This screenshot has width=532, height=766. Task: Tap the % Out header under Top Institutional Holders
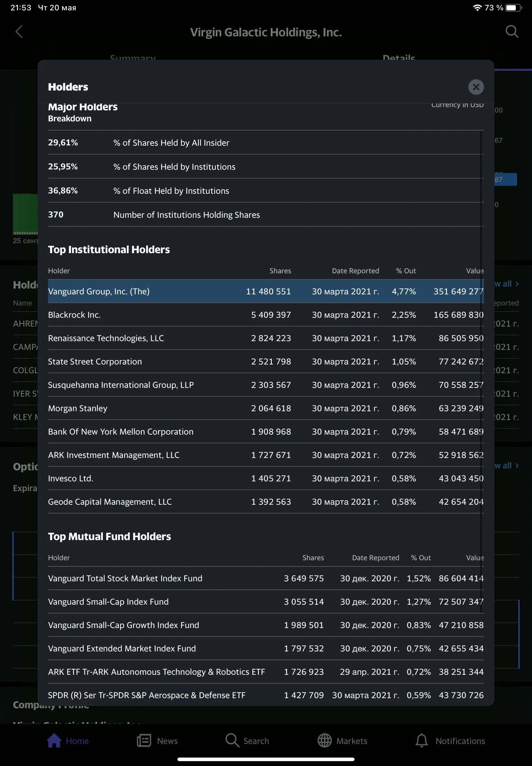[406, 271]
